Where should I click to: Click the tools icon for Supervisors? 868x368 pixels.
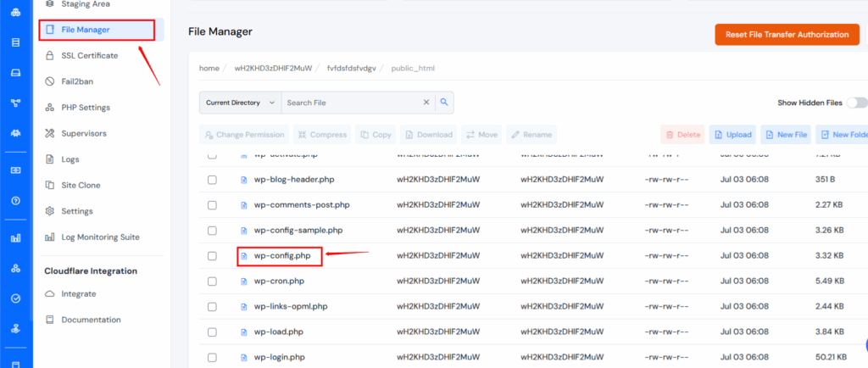tap(50, 133)
